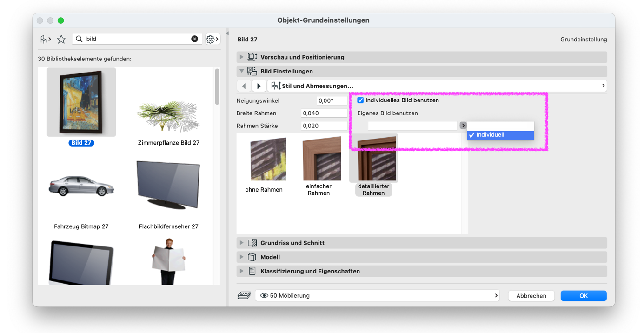Viewport: 644px width, 333px height.
Task: Click the green window zoom button
Action: tap(60, 20)
